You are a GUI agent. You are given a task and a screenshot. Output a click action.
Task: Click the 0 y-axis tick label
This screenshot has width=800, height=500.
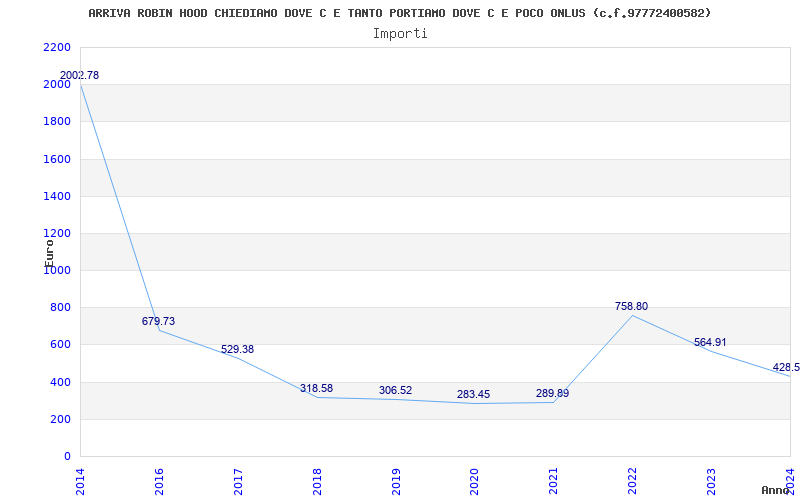tap(67, 457)
